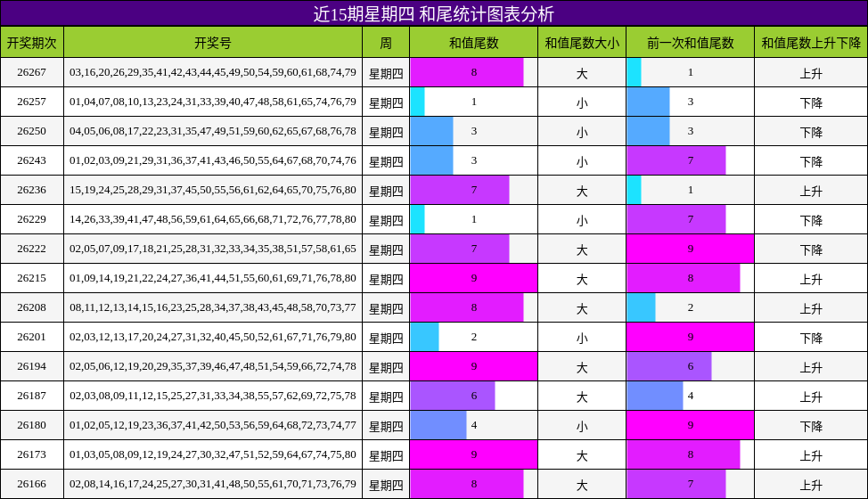The width and height of the screenshot is (868, 499).
Task: Click draw numbers starting 02,05,06,12,19
Action: coord(213,366)
